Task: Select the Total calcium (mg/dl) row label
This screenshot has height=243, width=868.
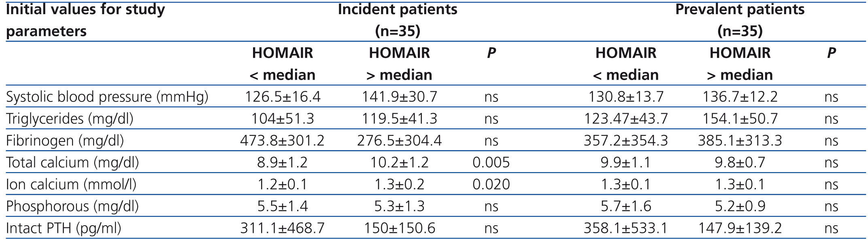Action: pos(72,162)
